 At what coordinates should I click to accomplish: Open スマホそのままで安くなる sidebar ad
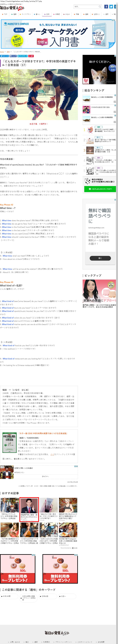pos(99,109)
